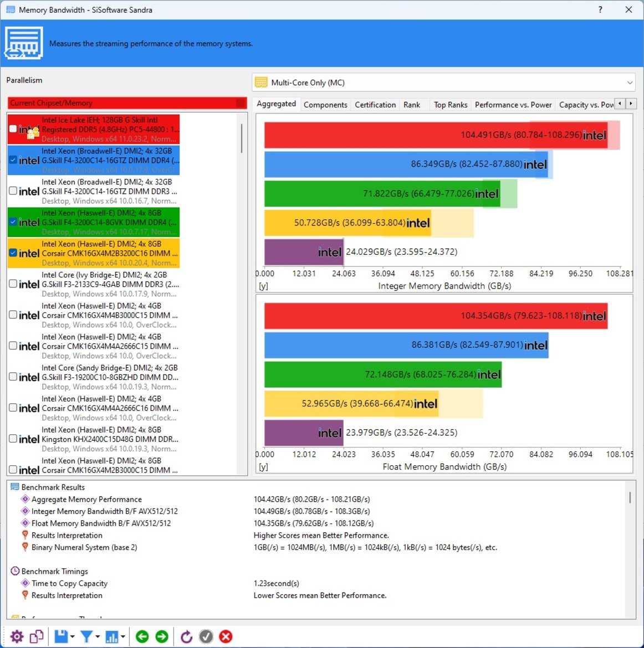Open the options gear in bottom toolbar

click(x=17, y=636)
